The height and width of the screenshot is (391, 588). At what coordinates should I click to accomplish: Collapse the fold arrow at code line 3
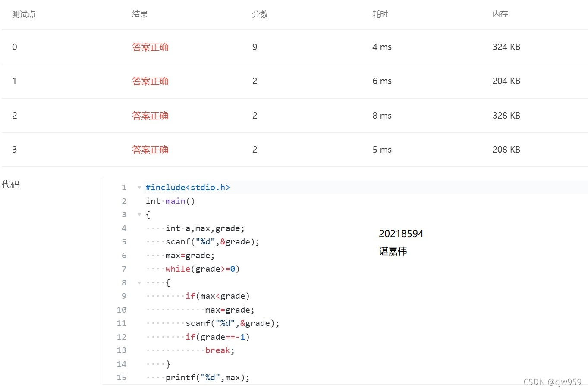click(x=139, y=215)
